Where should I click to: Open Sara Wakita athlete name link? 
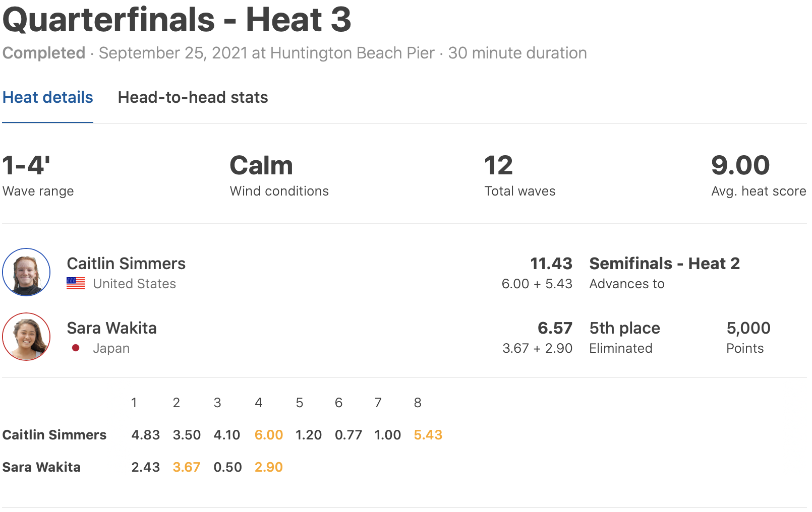111,328
